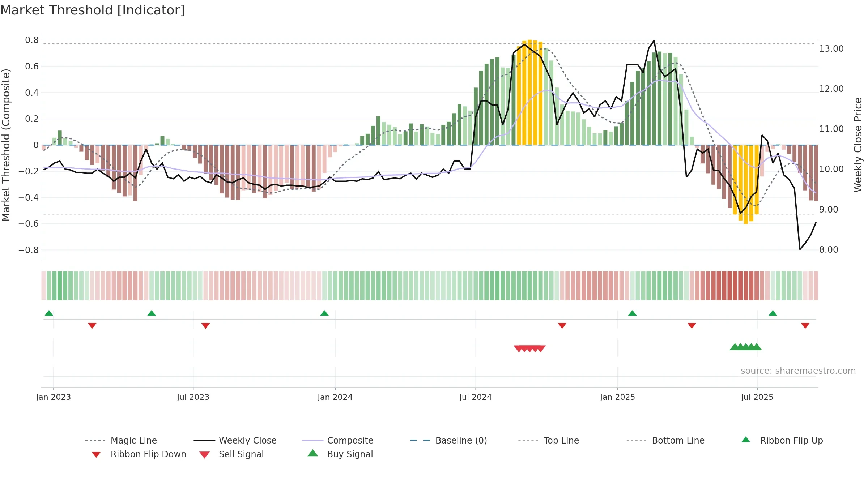This screenshot has height=488, width=868.
Task: Click the 10.00 price axis label
Action: click(831, 169)
